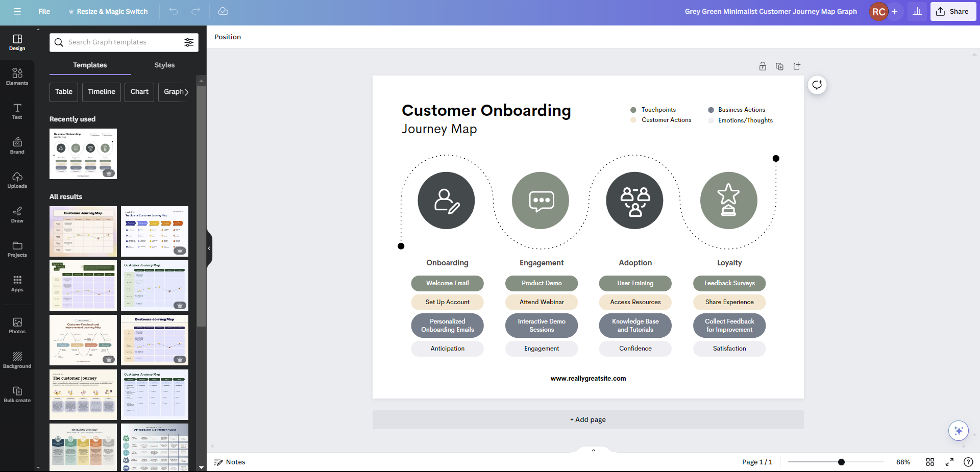
Task: Click the zoom slider handle
Action: pyautogui.click(x=841, y=462)
